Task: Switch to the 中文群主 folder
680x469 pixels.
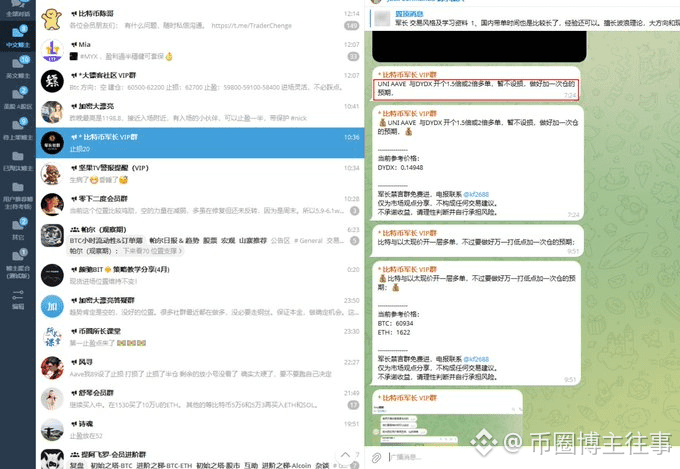Action: [18, 36]
